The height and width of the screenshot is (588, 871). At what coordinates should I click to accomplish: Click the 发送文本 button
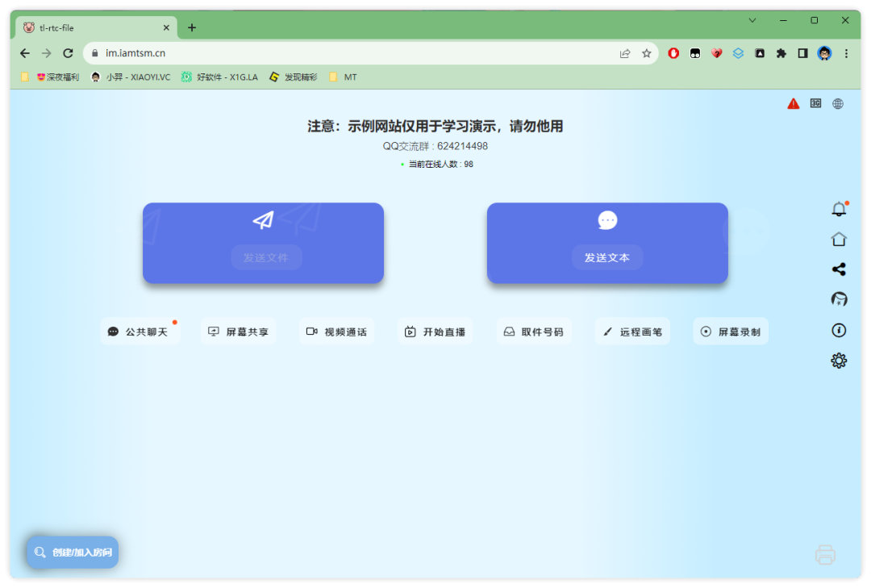pyautogui.click(x=607, y=257)
